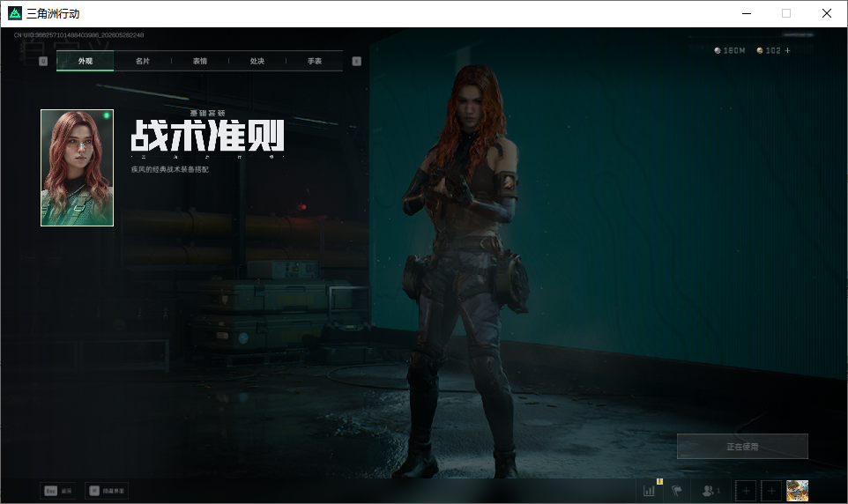Select the red-haired operator skin portrait
848x504 pixels.
(x=77, y=167)
